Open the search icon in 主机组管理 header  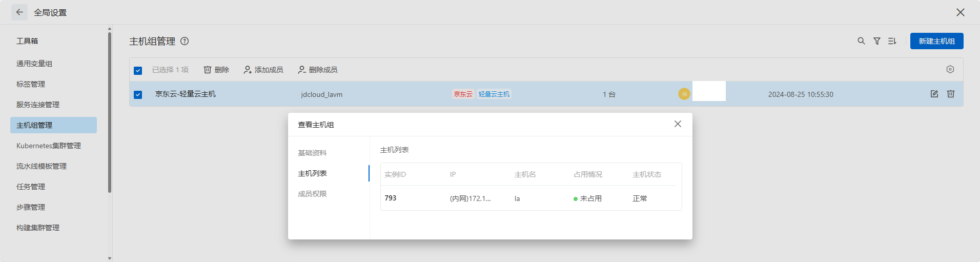point(861,41)
